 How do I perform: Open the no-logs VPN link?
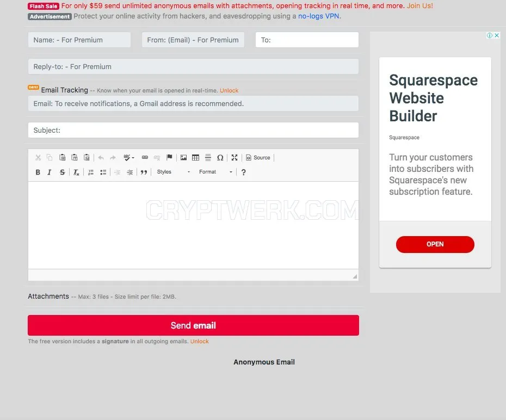318,16
